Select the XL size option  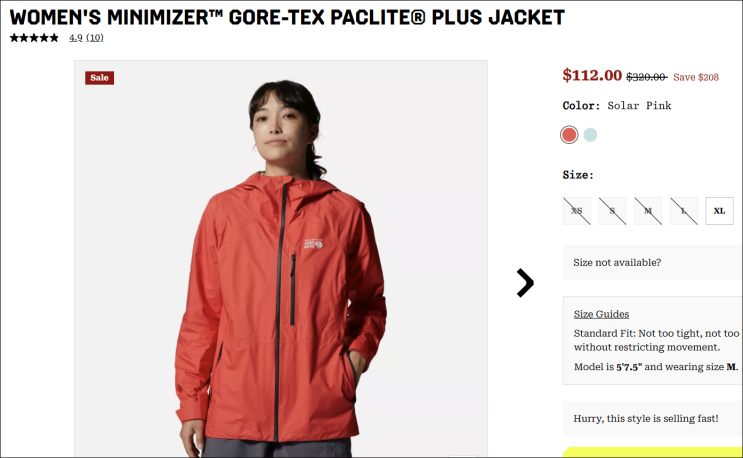pyautogui.click(x=719, y=211)
